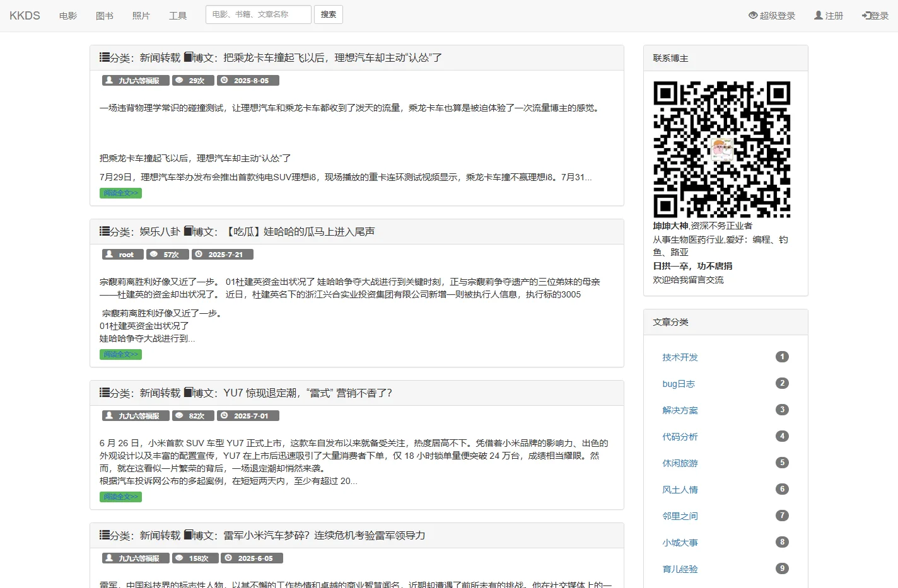Click the 2025-8-05 date badge
Screen dimensions: 898x588
tap(248, 81)
